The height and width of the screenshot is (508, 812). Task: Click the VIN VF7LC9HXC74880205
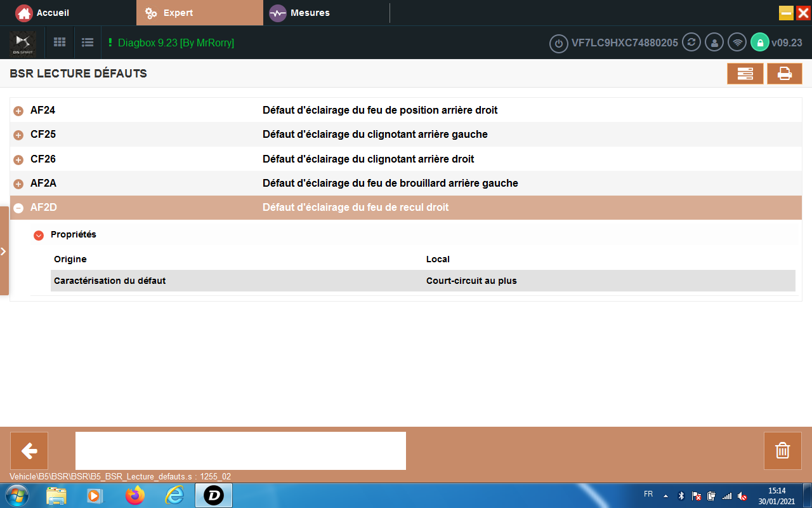pyautogui.click(x=625, y=43)
